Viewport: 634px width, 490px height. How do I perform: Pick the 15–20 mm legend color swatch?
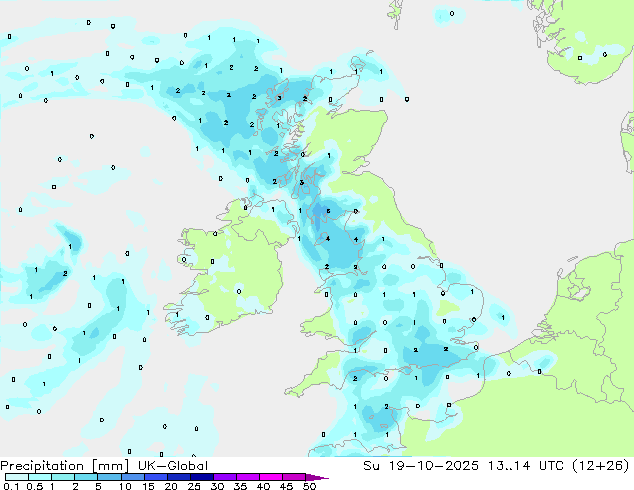[156, 477]
